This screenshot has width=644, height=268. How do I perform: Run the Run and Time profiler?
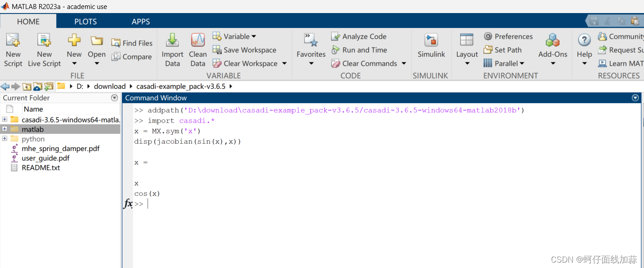click(x=363, y=50)
